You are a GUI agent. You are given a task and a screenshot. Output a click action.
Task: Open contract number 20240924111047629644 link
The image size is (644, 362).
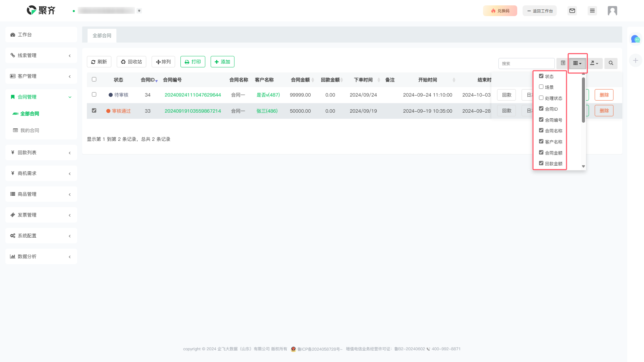[193, 95]
